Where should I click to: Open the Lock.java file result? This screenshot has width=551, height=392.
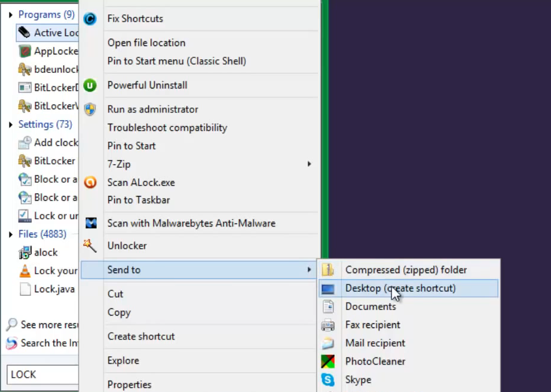coord(54,289)
